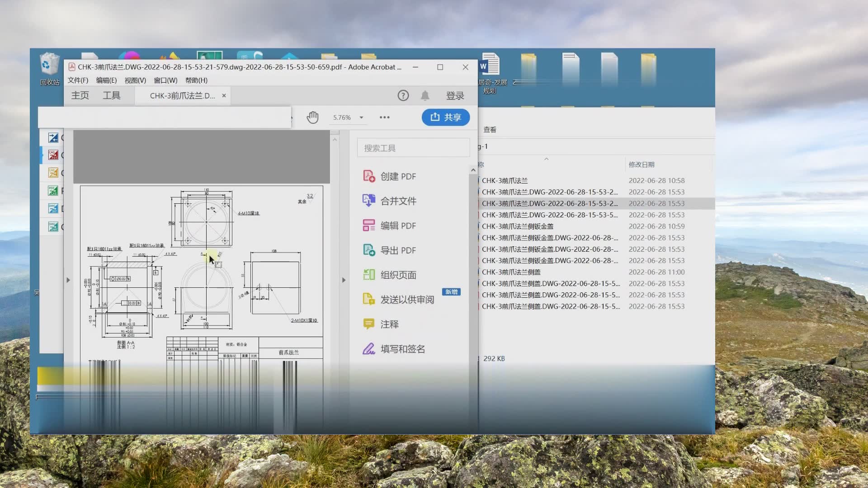
Task: Select the hand pan tool
Action: [312, 117]
